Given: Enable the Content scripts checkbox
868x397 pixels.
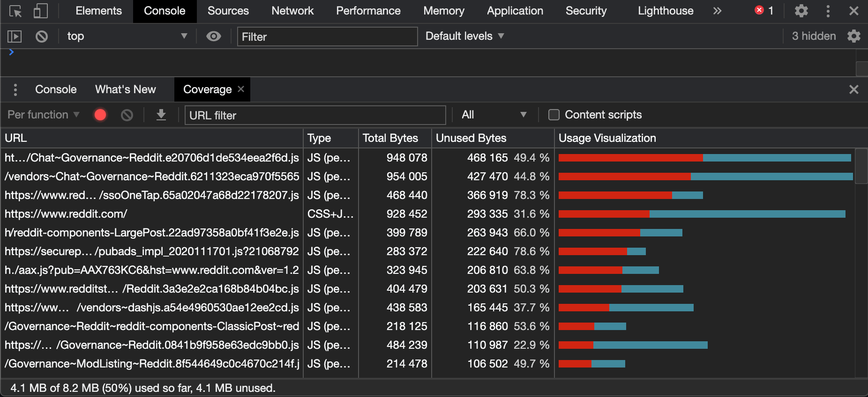Looking at the screenshot, I should [x=554, y=115].
